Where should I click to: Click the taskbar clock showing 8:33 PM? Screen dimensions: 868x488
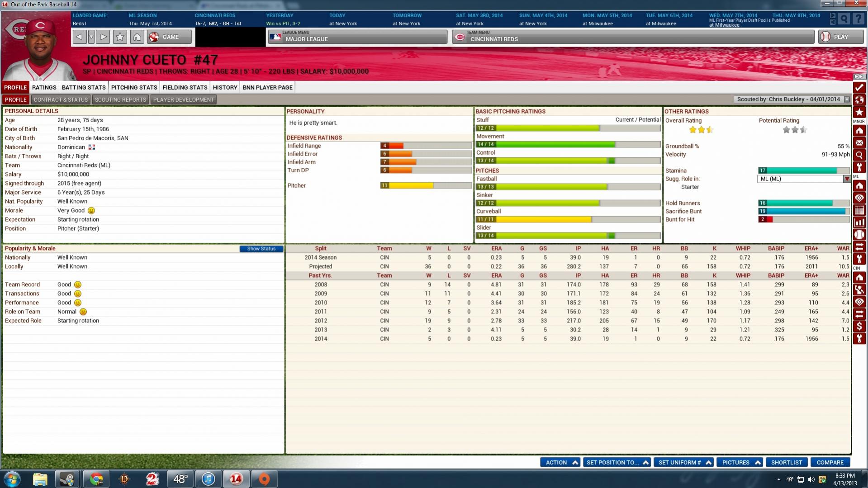[844, 479]
